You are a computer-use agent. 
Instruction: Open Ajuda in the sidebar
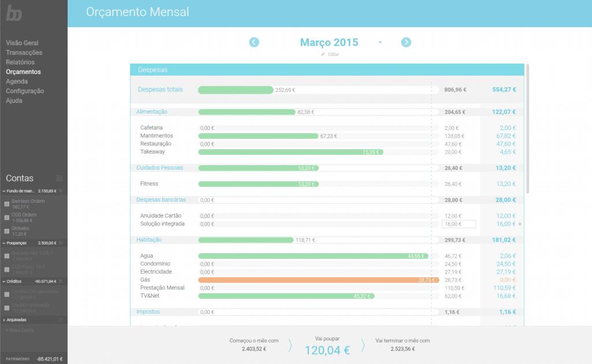(14, 101)
